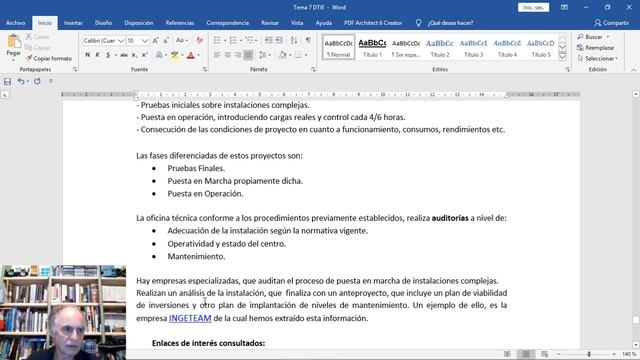Toggle strikethrough (abc) formatting
This screenshot has width=640, height=360.
point(124,55)
